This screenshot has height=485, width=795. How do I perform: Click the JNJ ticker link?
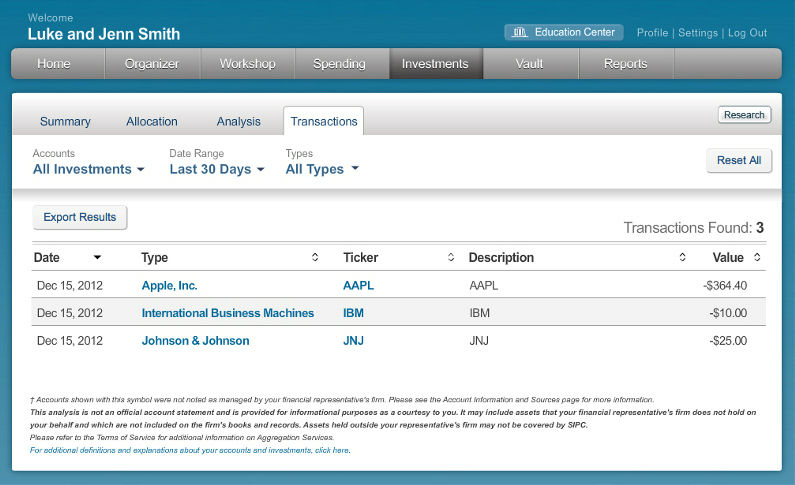coord(353,341)
